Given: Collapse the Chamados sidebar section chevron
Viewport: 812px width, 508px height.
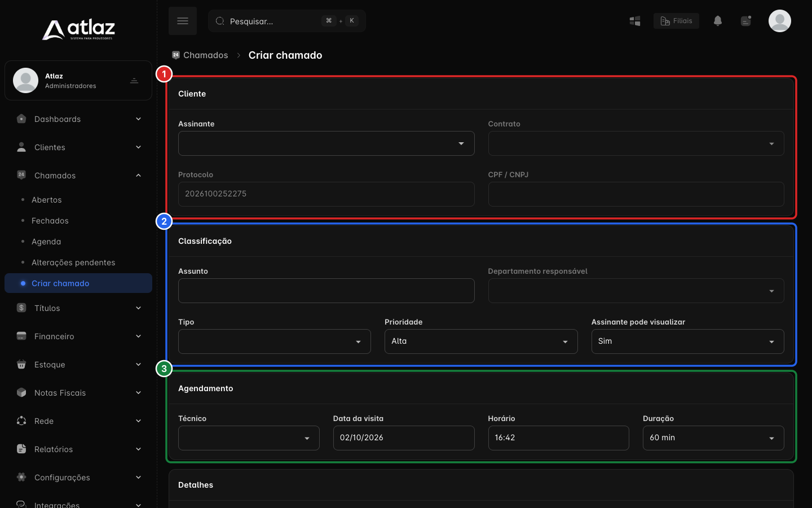Looking at the screenshot, I should point(139,176).
